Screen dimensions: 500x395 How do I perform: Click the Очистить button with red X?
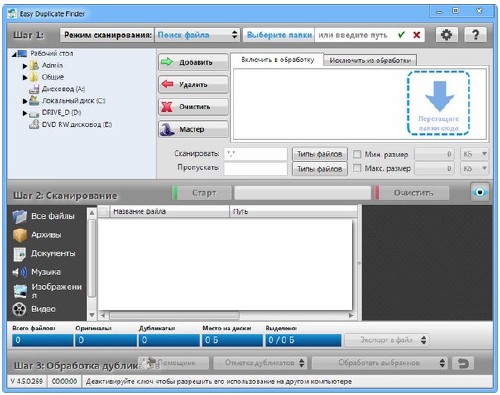click(x=193, y=107)
